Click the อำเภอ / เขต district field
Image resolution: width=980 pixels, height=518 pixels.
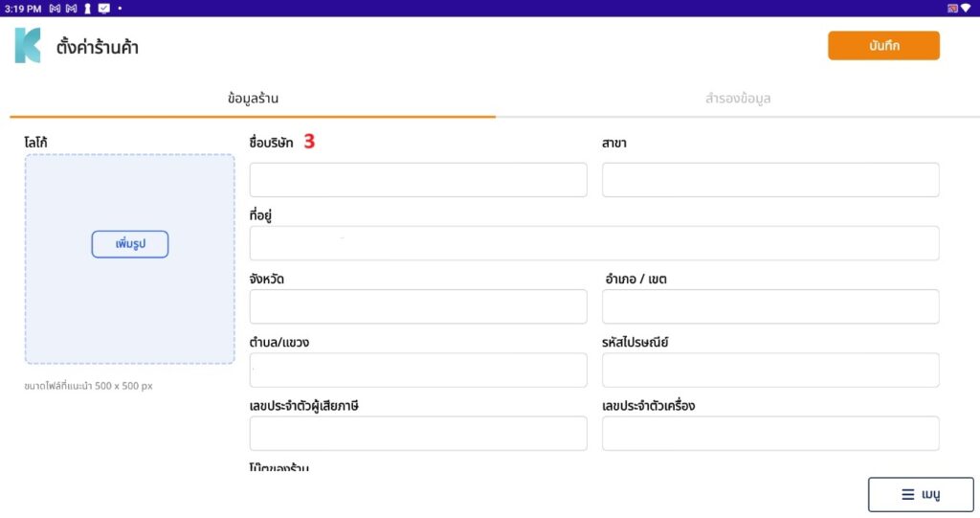click(770, 306)
